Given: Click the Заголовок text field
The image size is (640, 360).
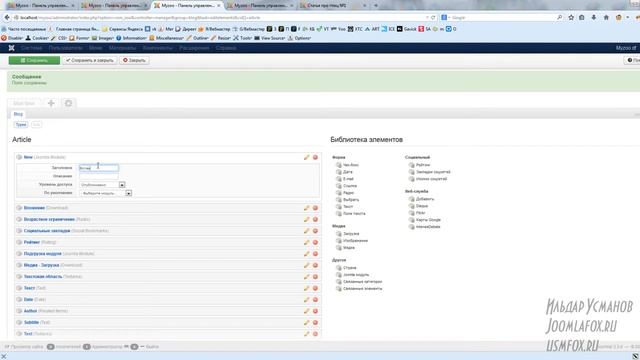Looking at the screenshot, I should coord(99,168).
